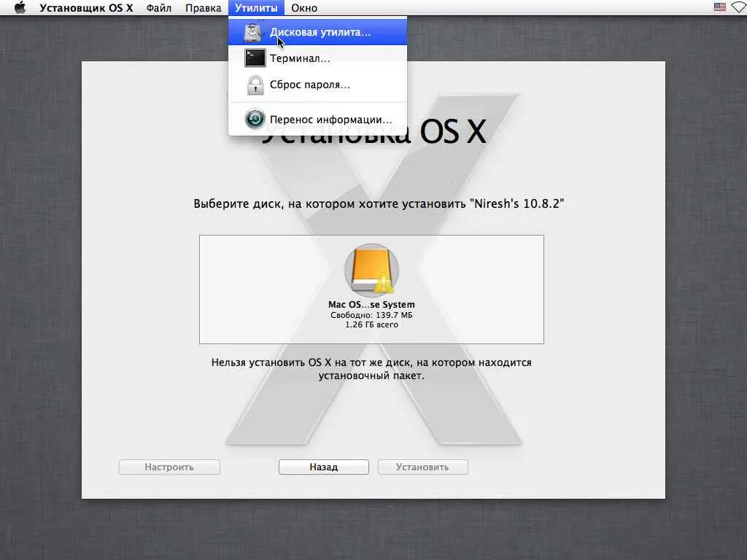This screenshot has height=560, width=747.
Task: Click the Установить button
Action: point(423,467)
